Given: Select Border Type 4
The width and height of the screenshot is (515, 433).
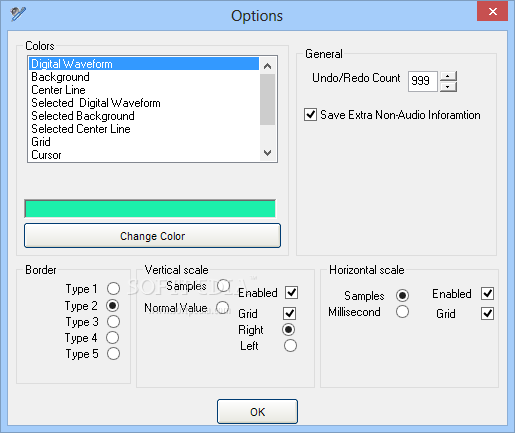Looking at the screenshot, I should 112,338.
